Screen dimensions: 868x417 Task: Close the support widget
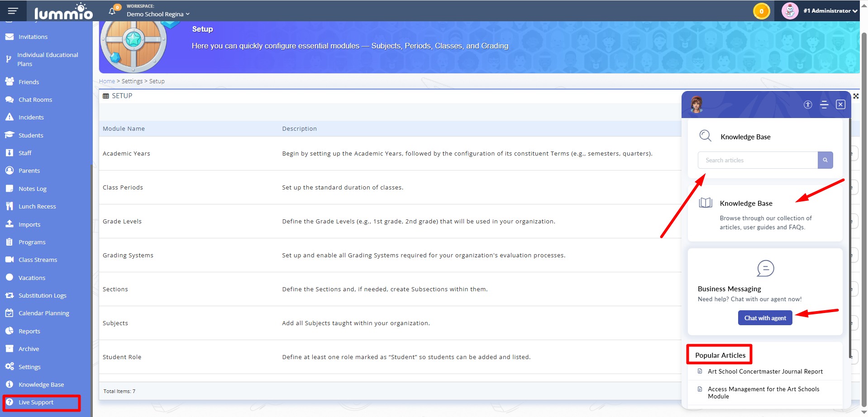(840, 104)
